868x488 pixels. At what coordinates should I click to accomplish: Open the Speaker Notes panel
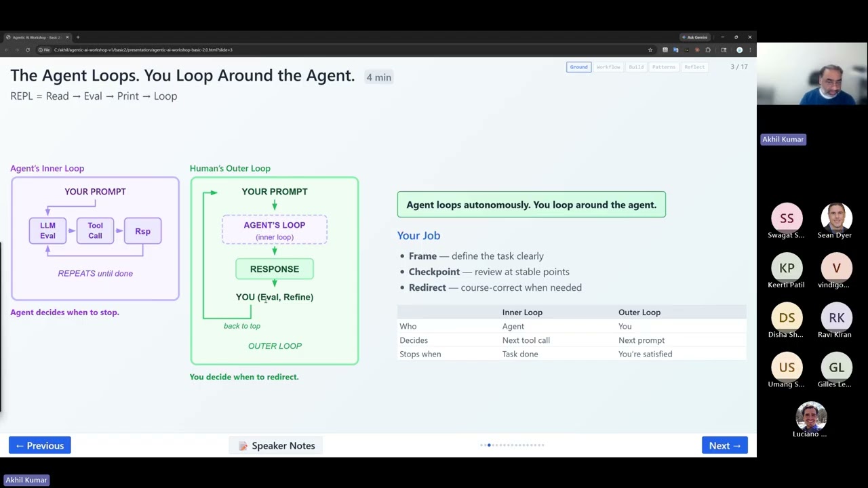pyautogui.click(x=277, y=445)
